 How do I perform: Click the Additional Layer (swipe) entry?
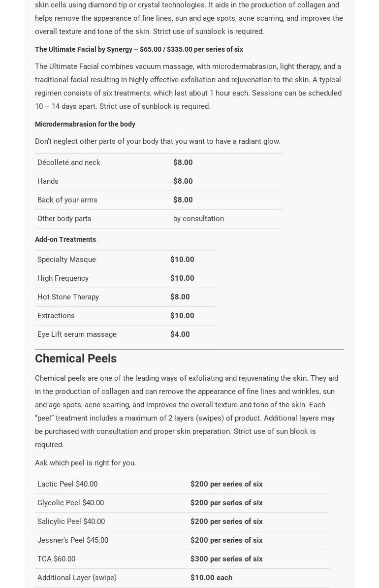(x=77, y=578)
